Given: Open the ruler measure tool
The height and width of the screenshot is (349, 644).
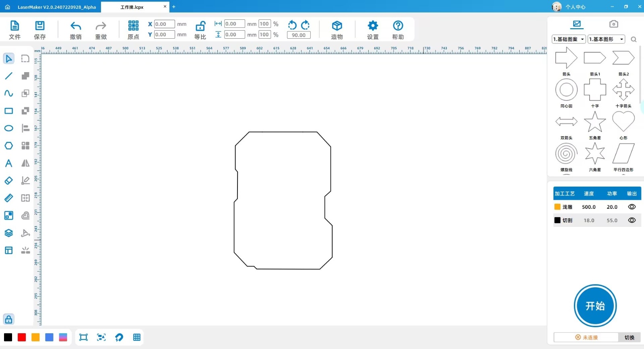Looking at the screenshot, I should point(8,198).
